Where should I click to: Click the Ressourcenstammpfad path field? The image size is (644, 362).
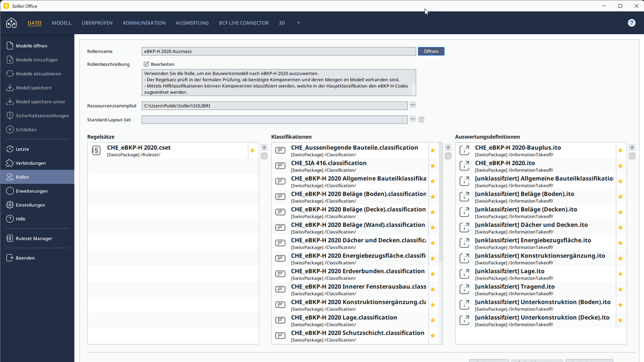[x=275, y=106]
